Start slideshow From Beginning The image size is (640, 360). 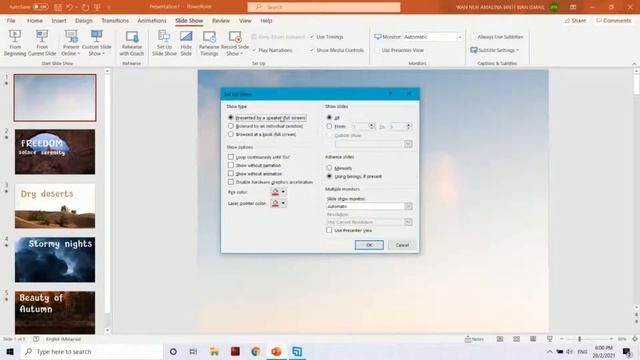click(15, 42)
